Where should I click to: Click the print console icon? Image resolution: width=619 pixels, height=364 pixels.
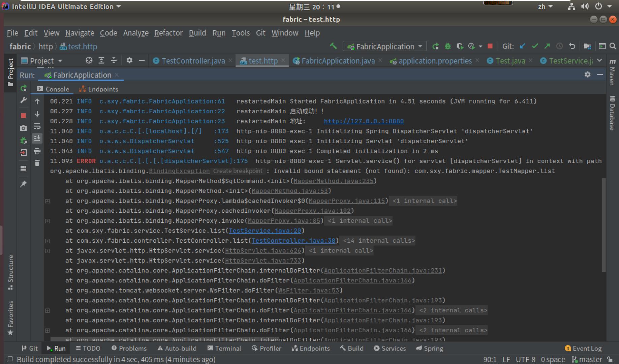pos(37,151)
